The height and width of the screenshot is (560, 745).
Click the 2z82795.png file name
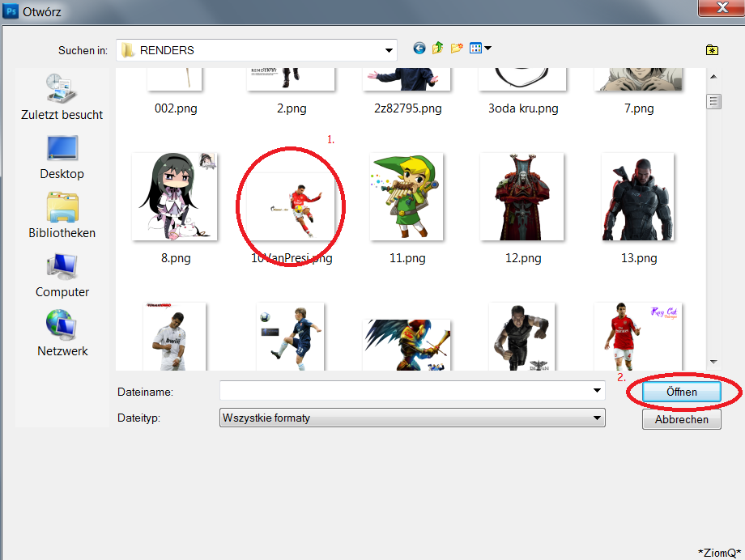[407, 108]
